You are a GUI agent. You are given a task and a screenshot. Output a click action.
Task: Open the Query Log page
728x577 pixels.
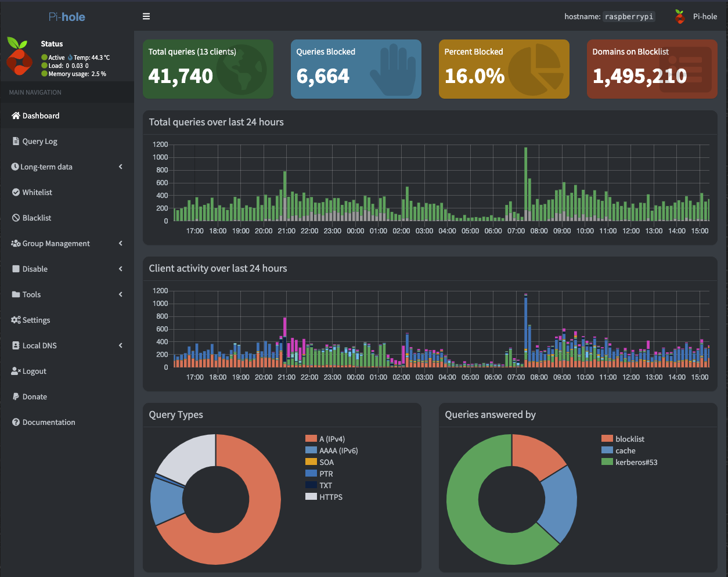[x=67, y=141]
